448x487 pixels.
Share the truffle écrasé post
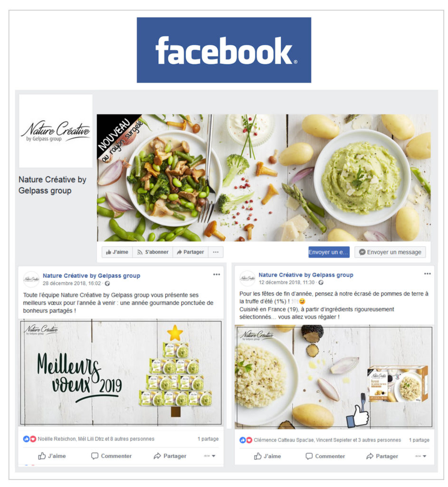coord(382,456)
